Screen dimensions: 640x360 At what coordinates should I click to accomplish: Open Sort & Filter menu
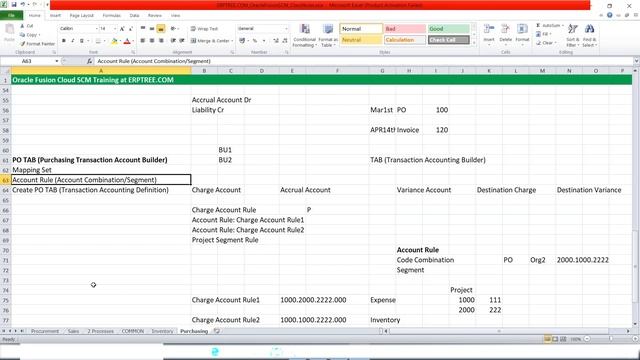coord(572,35)
